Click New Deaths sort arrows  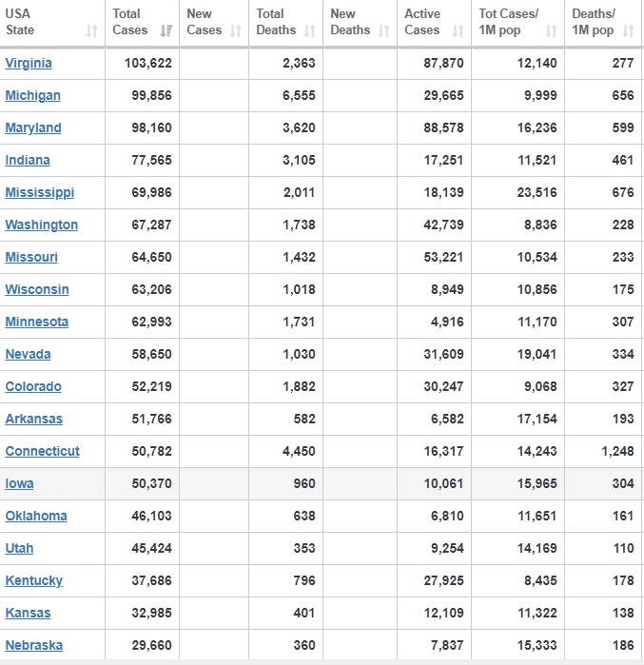pyautogui.click(x=384, y=30)
